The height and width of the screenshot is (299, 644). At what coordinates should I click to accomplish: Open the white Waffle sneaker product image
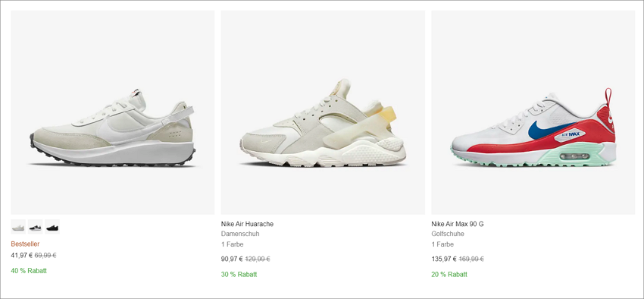tap(113, 112)
